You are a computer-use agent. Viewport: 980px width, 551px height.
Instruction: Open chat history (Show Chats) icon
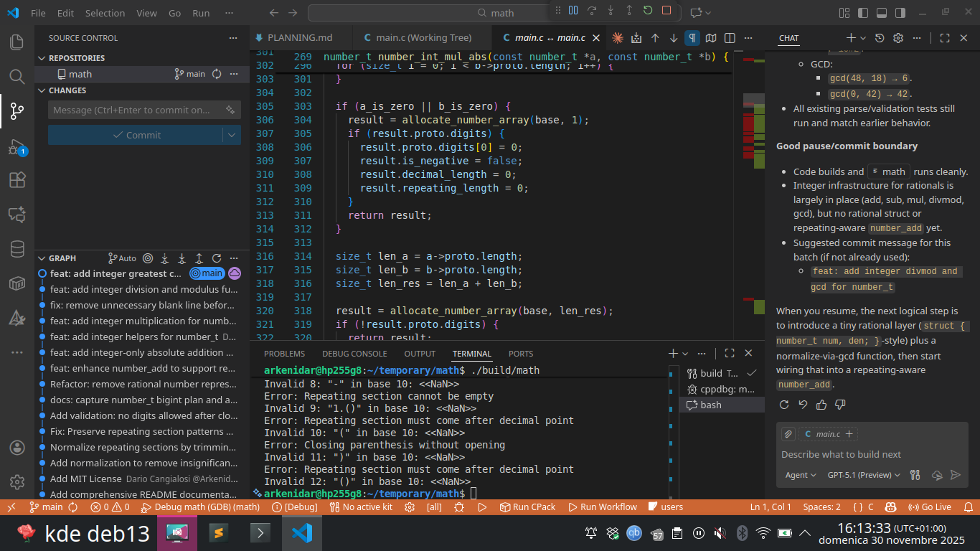tap(880, 38)
